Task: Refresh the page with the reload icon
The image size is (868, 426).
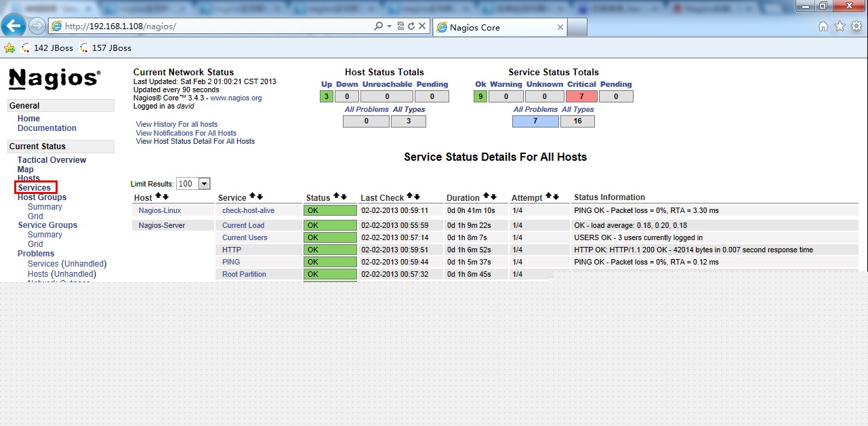Action: tap(411, 26)
